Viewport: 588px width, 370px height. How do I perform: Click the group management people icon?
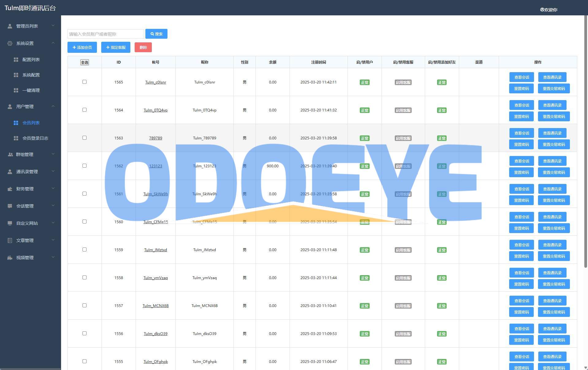pos(10,154)
